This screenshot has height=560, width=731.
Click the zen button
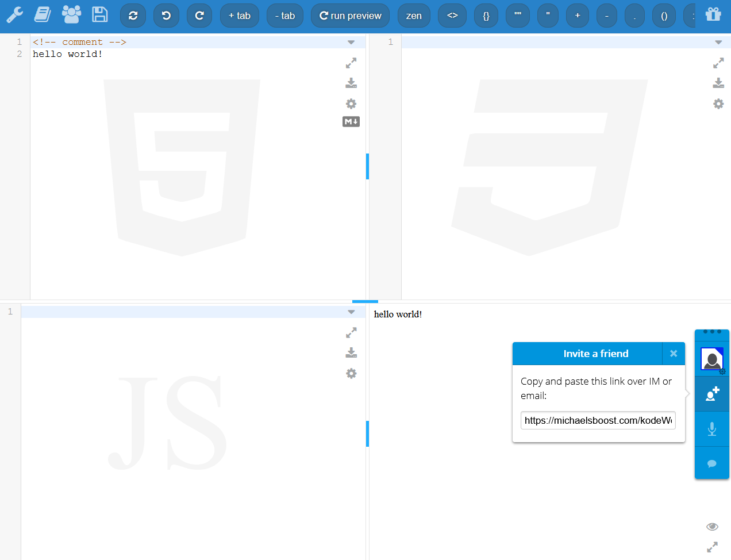[414, 16]
